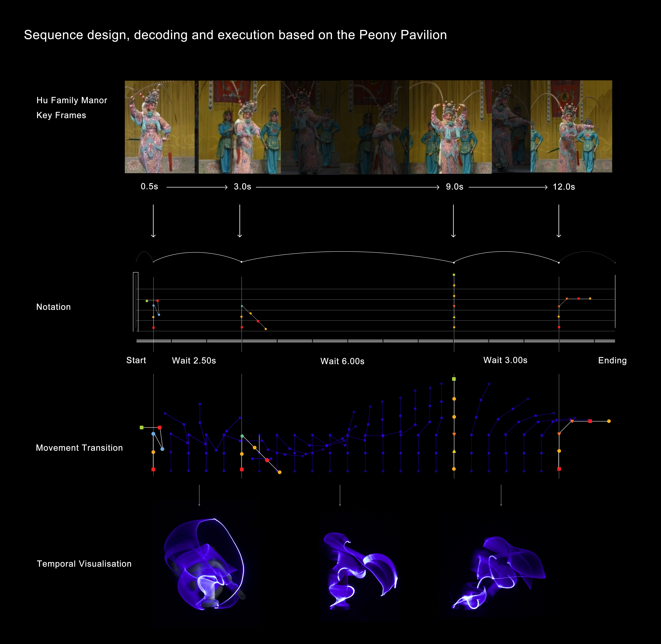Image resolution: width=661 pixels, height=644 pixels.
Task: Click the Ending label
Action: pos(612,361)
